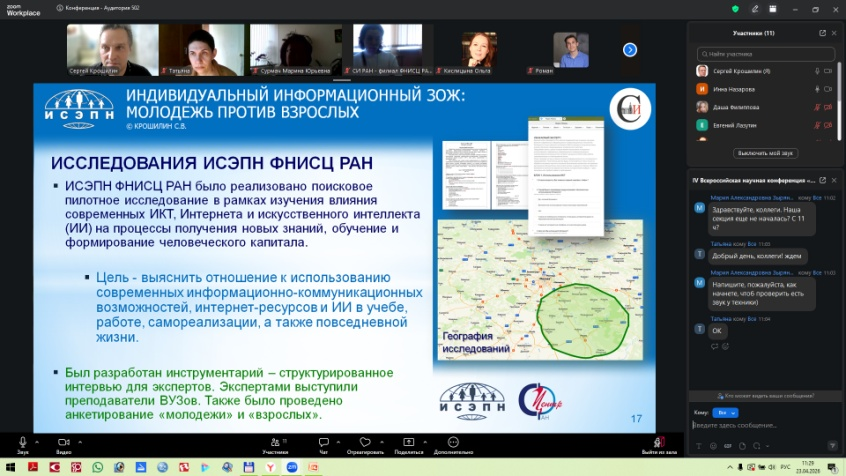
Task: Open Дополнительно more options menu
Action: tap(453, 445)
